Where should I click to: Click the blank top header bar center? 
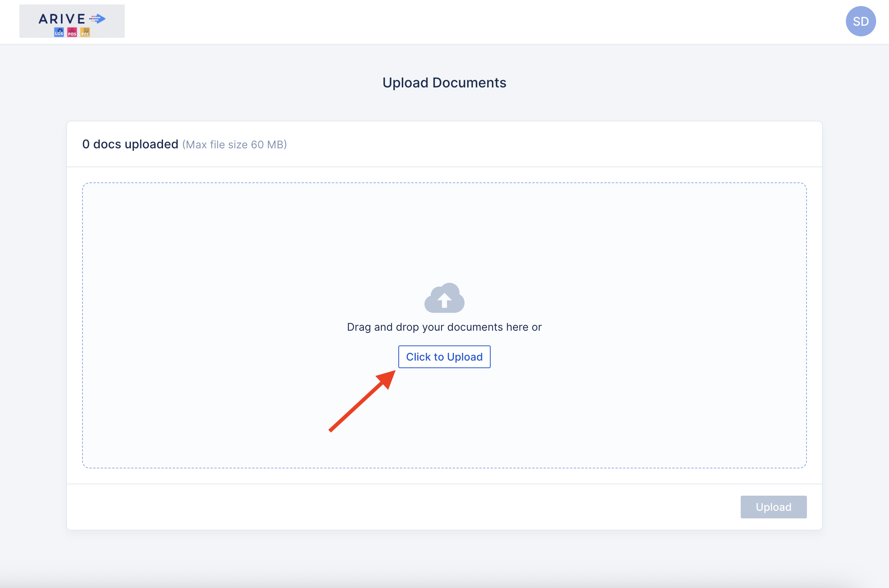click(444, 22)
